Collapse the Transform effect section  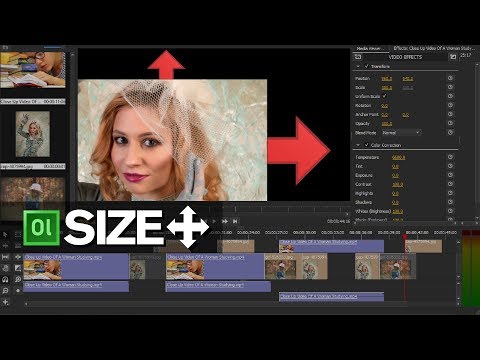pos(358,66)
